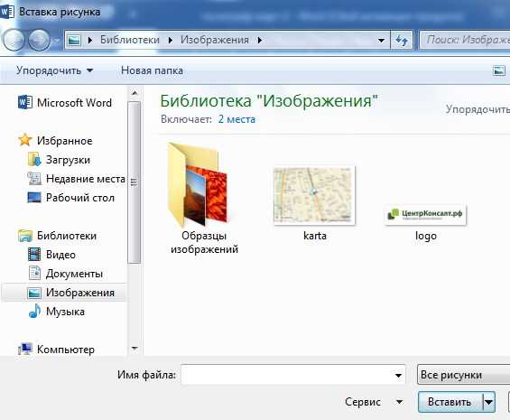Expand the Имя файла dropdown list
Screen dimensions: 510x420
[398, 376]
